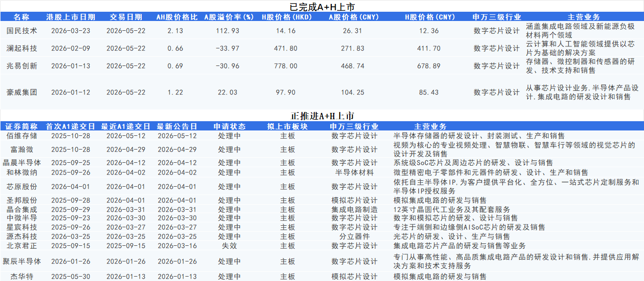
Task: Click the 半导体材料 industry cell
Action: point(355,173)
